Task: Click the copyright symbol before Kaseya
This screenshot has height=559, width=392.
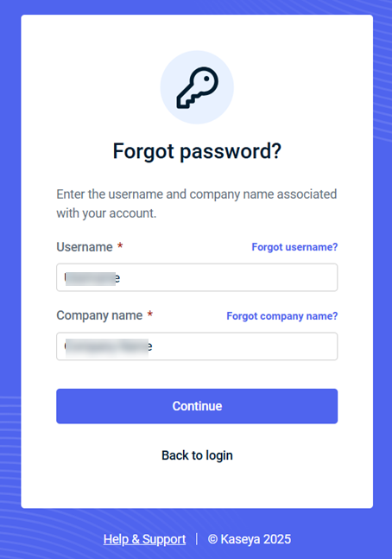Action: click(212, 539)
